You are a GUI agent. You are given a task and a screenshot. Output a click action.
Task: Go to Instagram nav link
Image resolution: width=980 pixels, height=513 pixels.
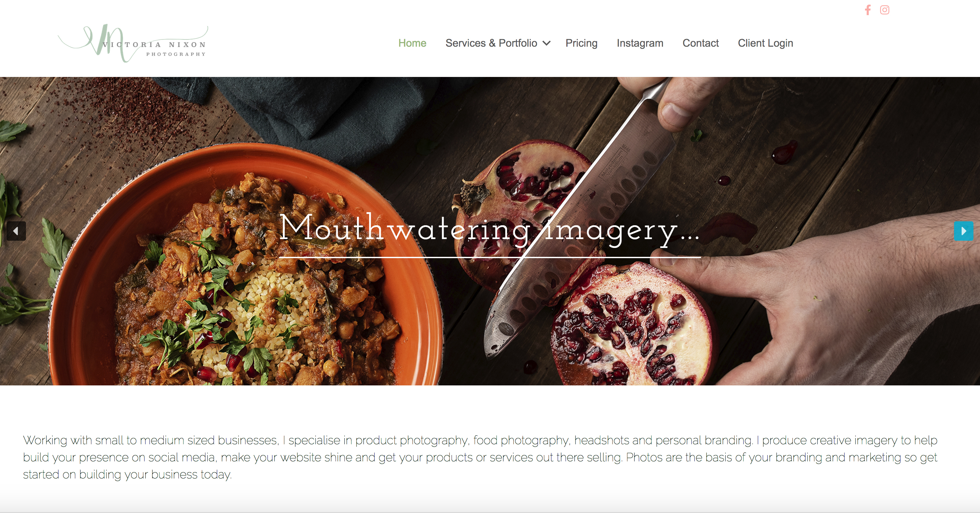pyautogui.click(x=640, y=43)
